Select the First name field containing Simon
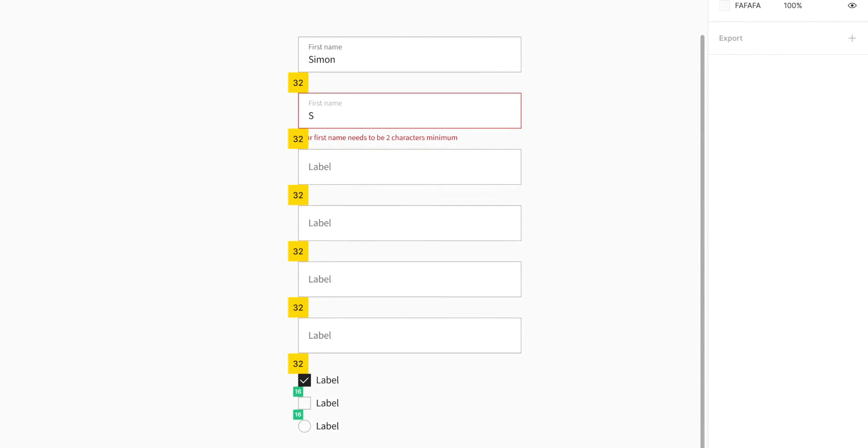868x448 pixels. point(410,54)
